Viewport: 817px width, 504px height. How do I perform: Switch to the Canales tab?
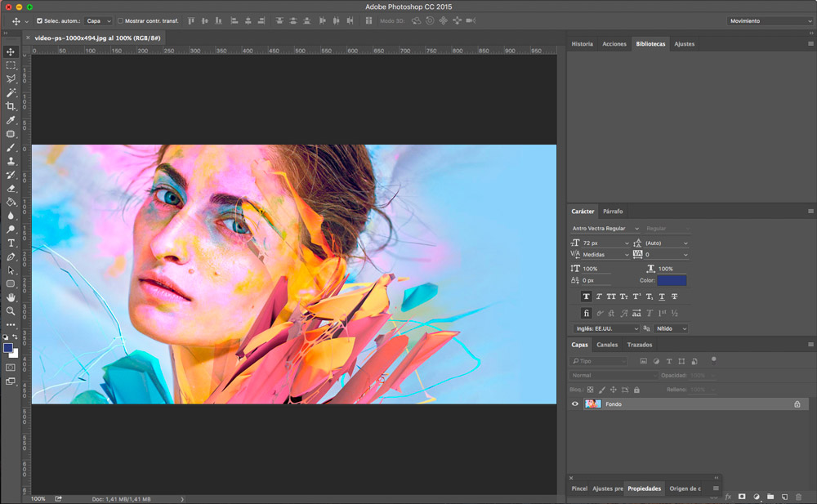click(x=607, y=345)
